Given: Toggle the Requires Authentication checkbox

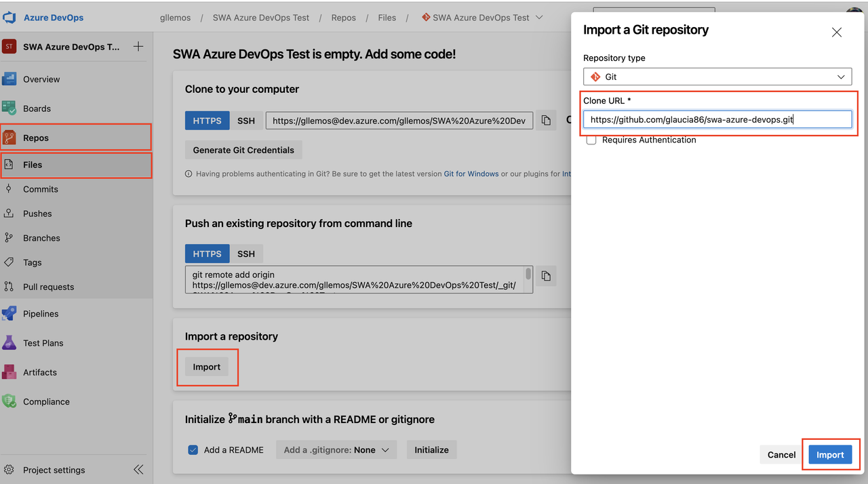Looking at the screenshot, I should 591,140.
